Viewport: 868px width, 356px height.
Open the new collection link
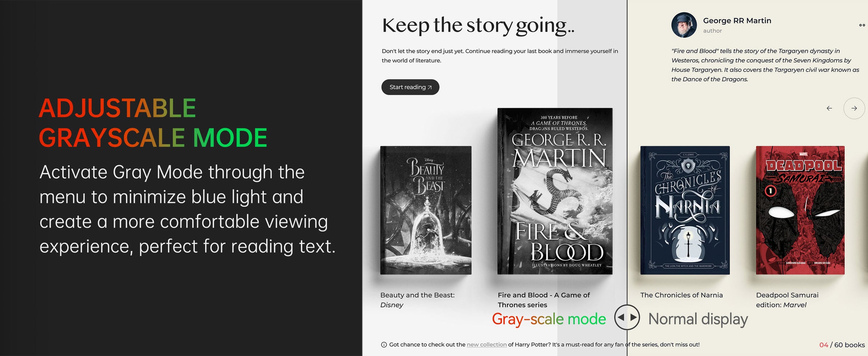click(486, 344)
